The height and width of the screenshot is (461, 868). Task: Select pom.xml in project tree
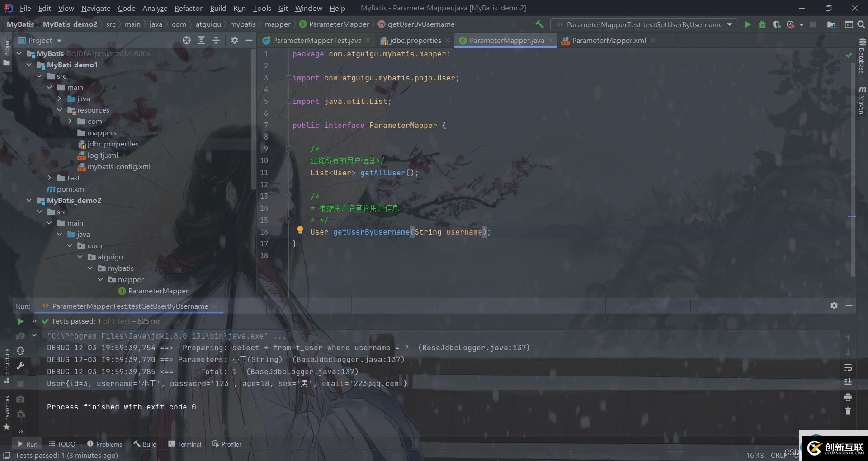[x=71, y=189]
